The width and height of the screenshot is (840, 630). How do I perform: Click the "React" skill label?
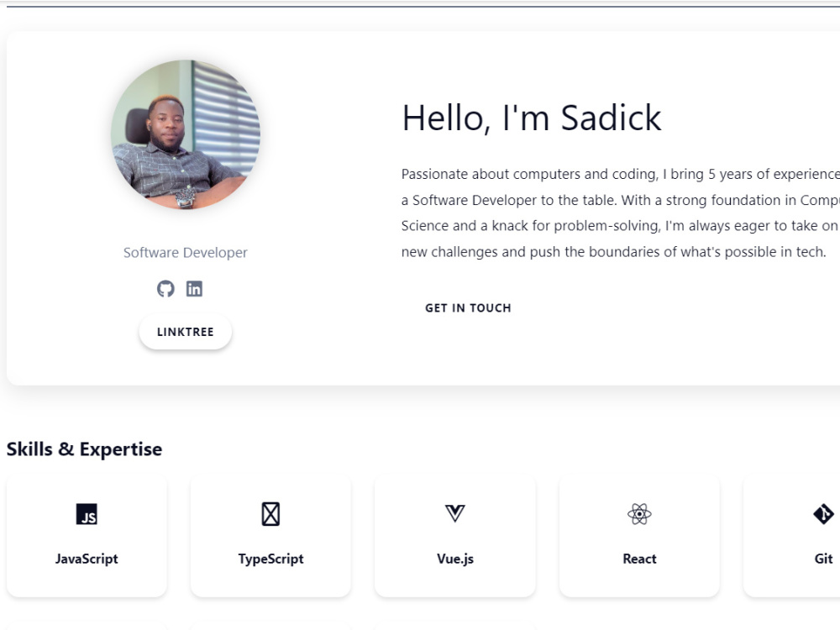[639, 559]
